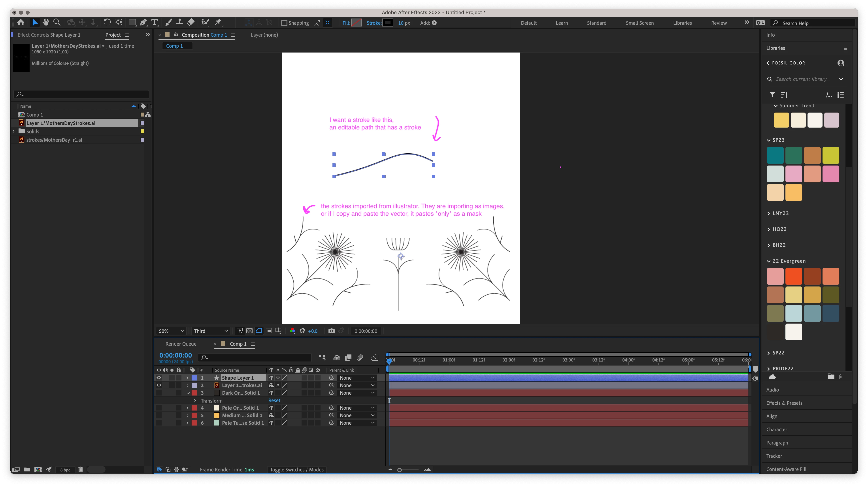
Task: Switch to the Render Queue tab
Action: (x=181, y=344)
